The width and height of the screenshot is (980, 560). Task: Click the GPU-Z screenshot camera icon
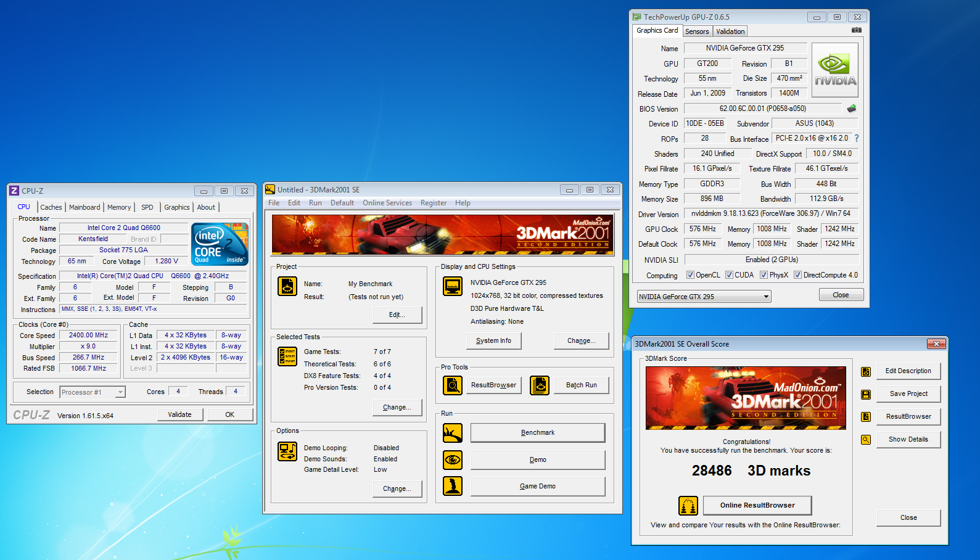pyautogui.click(x=856, y=30)
